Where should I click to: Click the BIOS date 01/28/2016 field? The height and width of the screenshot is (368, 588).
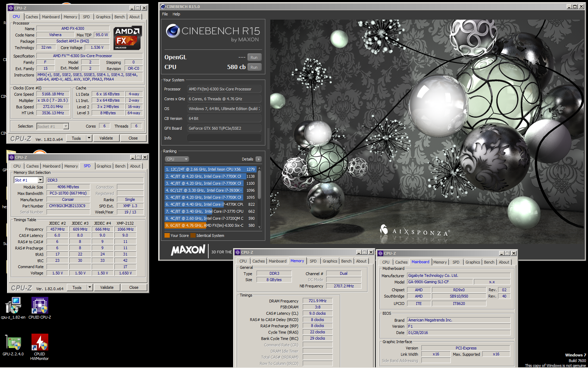pos(458,333)
